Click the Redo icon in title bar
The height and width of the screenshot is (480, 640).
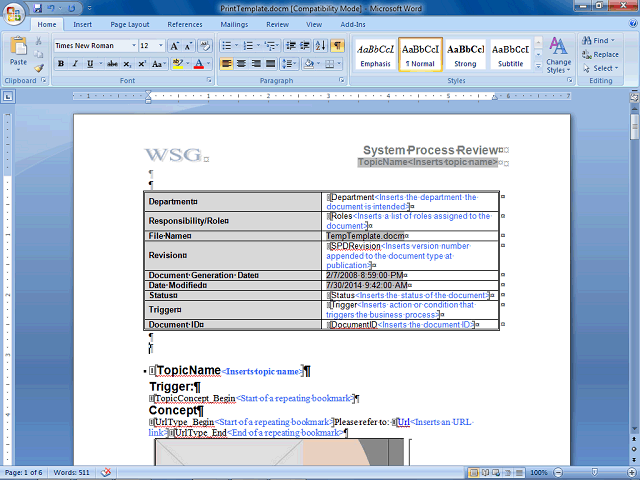(72, 8)
